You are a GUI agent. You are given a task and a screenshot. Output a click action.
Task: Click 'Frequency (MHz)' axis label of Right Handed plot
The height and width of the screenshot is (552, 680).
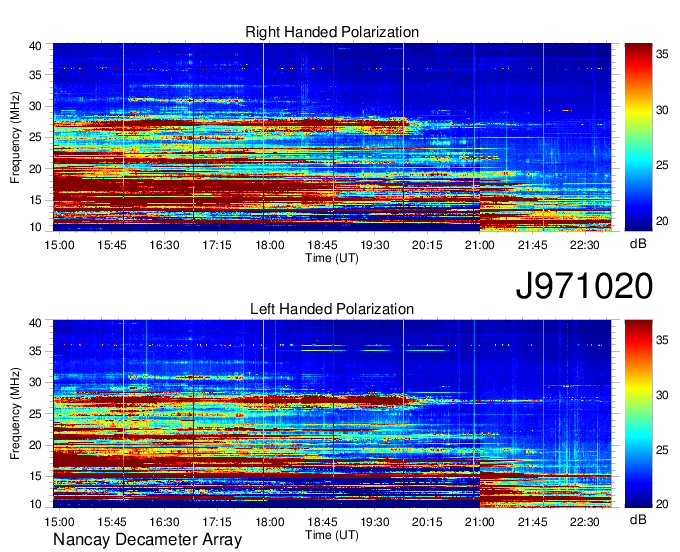click(15, 137)
